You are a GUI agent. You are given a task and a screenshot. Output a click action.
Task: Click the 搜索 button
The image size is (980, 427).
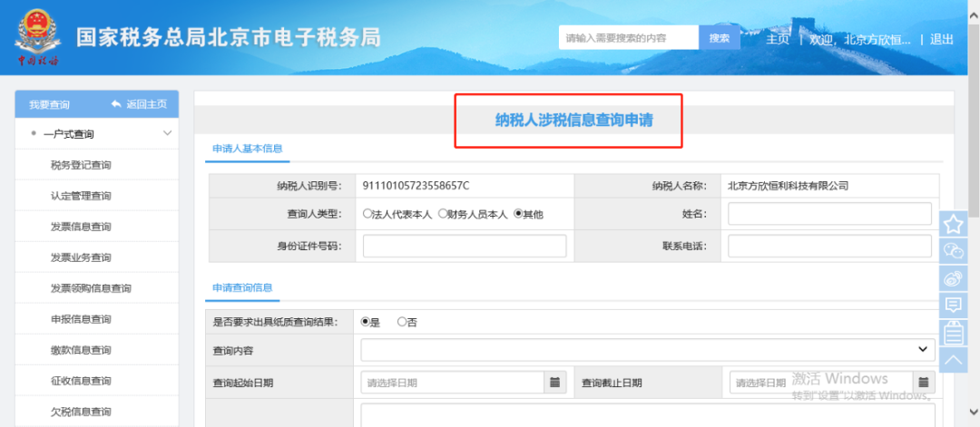pyautogui.click(x=720, y=37)
